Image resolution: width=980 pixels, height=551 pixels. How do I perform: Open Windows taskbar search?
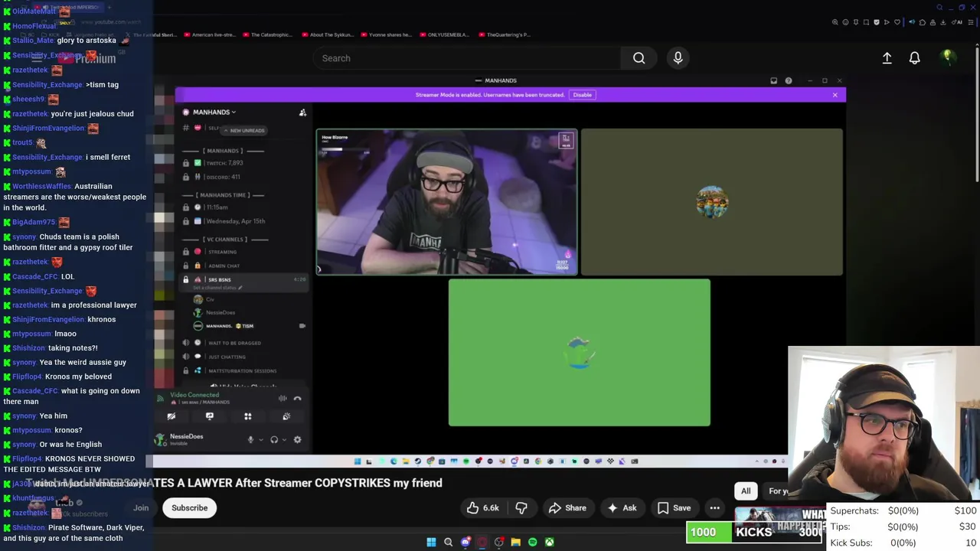[449, 542]
